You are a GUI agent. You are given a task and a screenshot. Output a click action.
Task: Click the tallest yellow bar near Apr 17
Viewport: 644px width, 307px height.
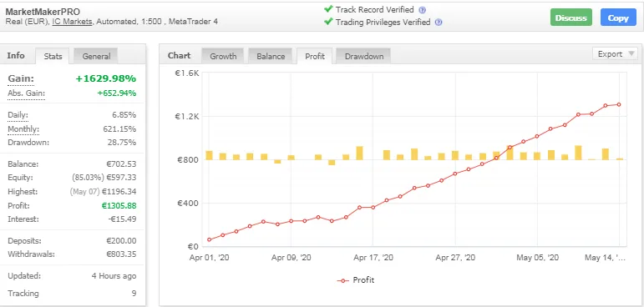click(x=359, y=153)
